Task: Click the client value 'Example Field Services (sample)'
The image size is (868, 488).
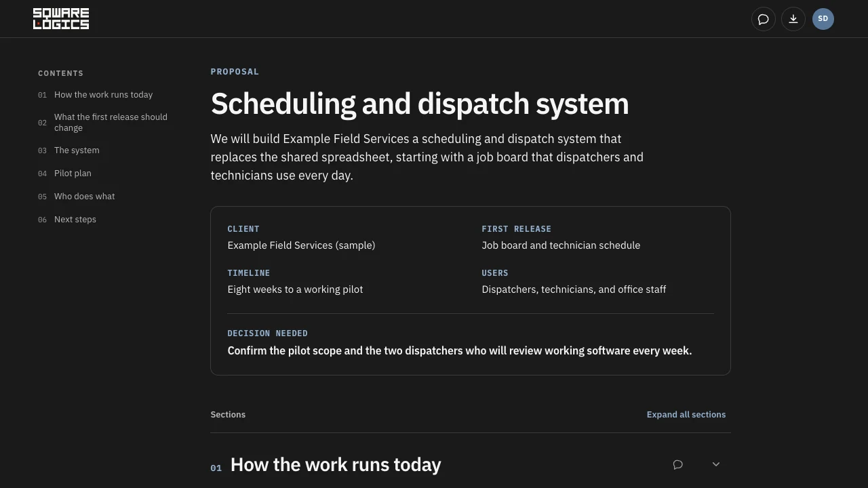Action: pos(301,245)
